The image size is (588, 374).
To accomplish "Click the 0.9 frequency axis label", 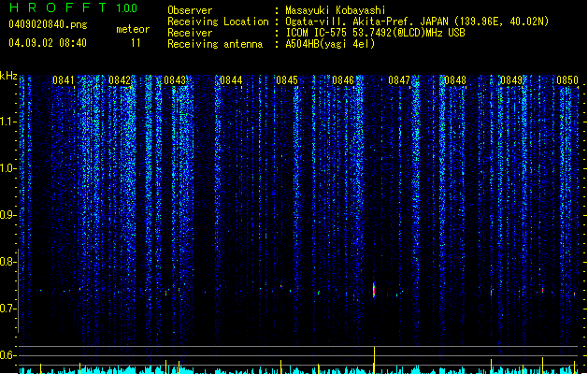I will pos(8,215).
